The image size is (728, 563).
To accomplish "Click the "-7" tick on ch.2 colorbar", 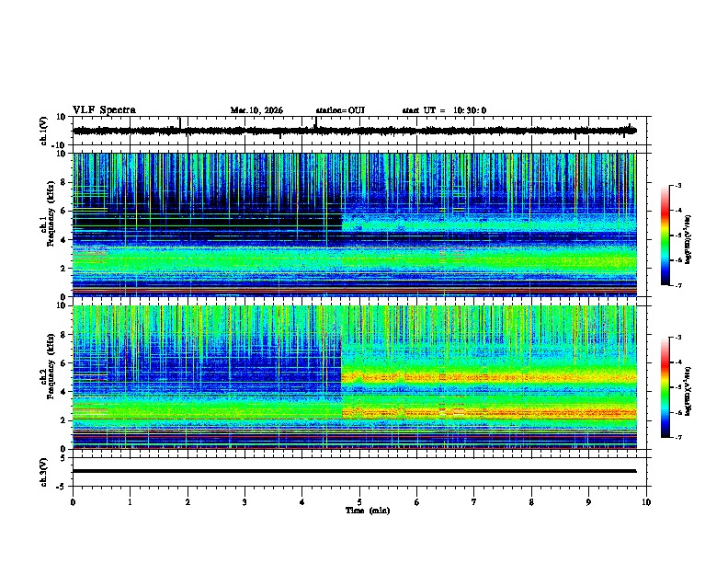I will pyautogui.click(x=677, y=437).
